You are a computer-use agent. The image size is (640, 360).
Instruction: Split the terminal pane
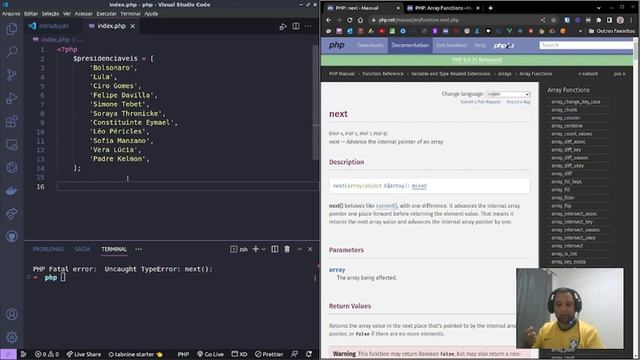(275, 249)
